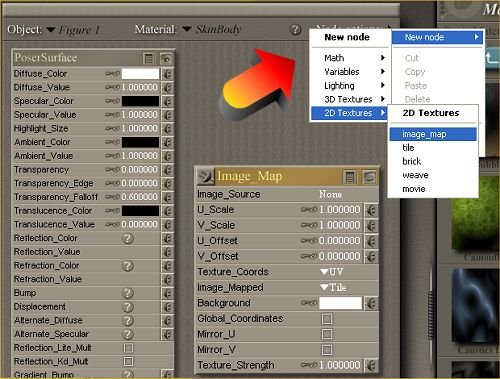Collapse Image_Map node parameters icon
500x379 pixels.
(350, 177)
